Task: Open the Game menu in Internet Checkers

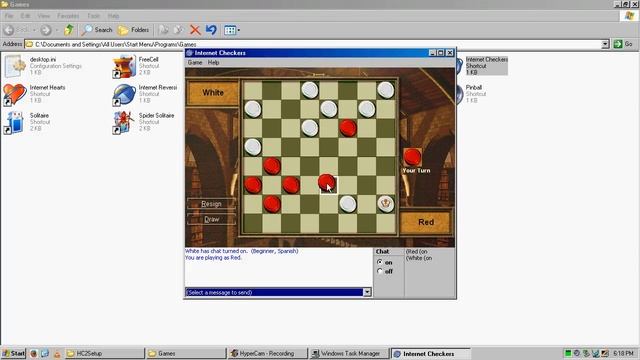Action: (x=195, y=62)
